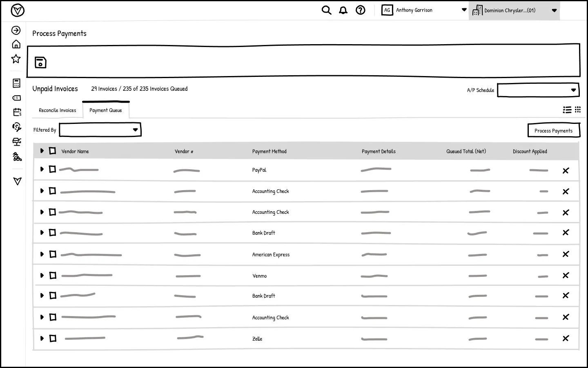Sort by Payment Method column header
Screen dimensions: 588x368
[269, 151]
